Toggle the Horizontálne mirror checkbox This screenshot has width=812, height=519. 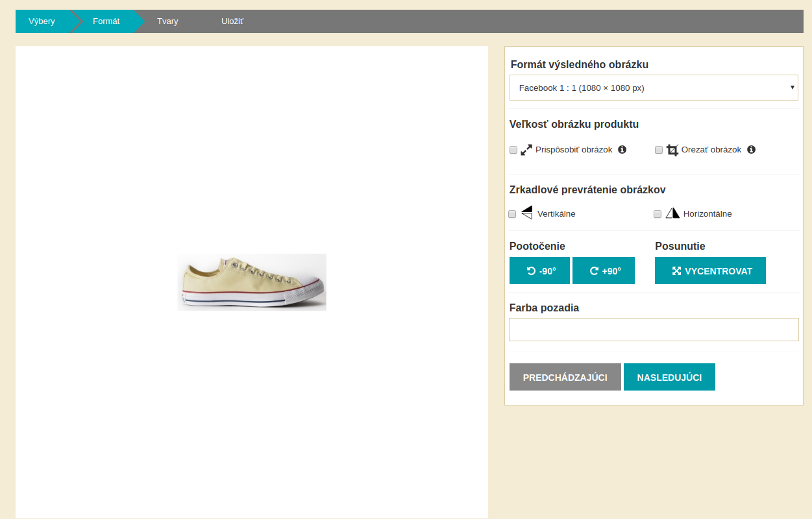658,214
